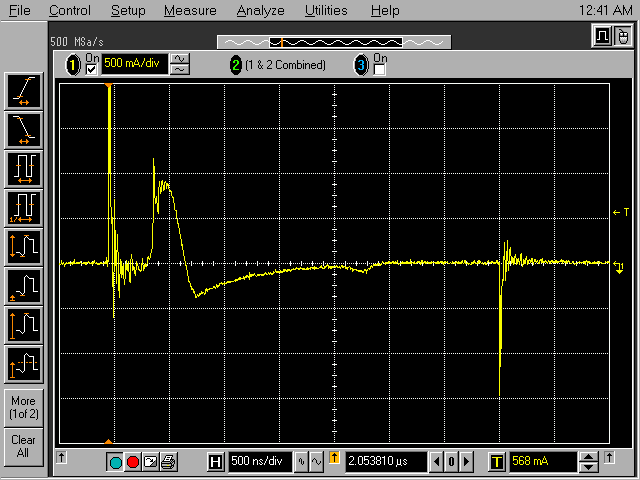The image size is (640, 480).
Task: Decrease trigger level with down stepper
Action: click(x=588, y=467)
